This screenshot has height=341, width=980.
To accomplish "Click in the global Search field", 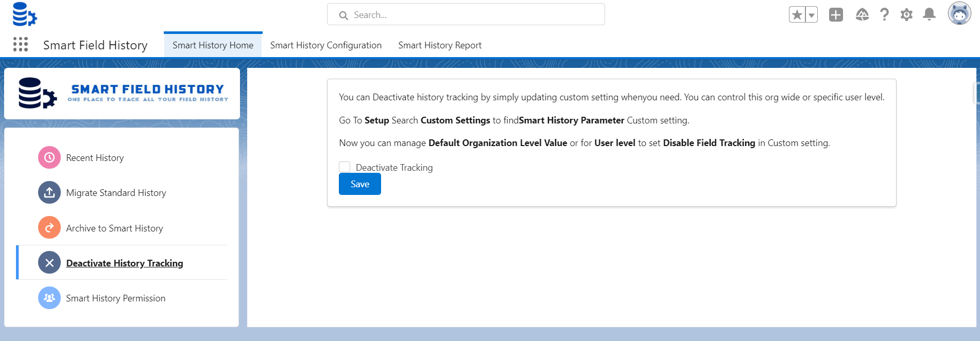I will point(466,15).
